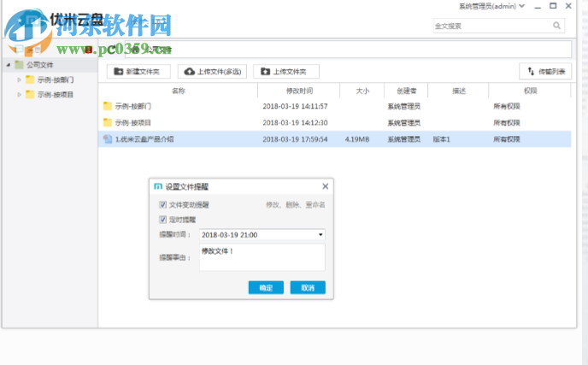Click the folder icon of 公司文件 in tree
588x365 pixels.
pos(19,64)
